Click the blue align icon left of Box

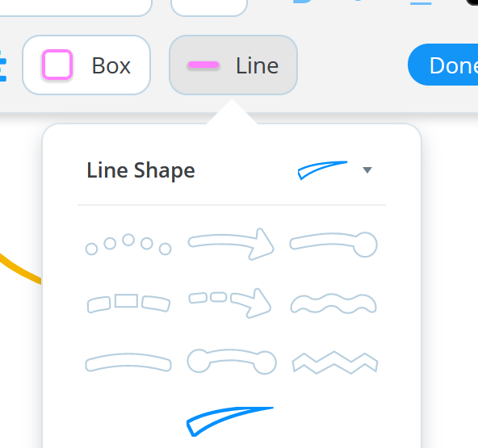pos(2,65)
